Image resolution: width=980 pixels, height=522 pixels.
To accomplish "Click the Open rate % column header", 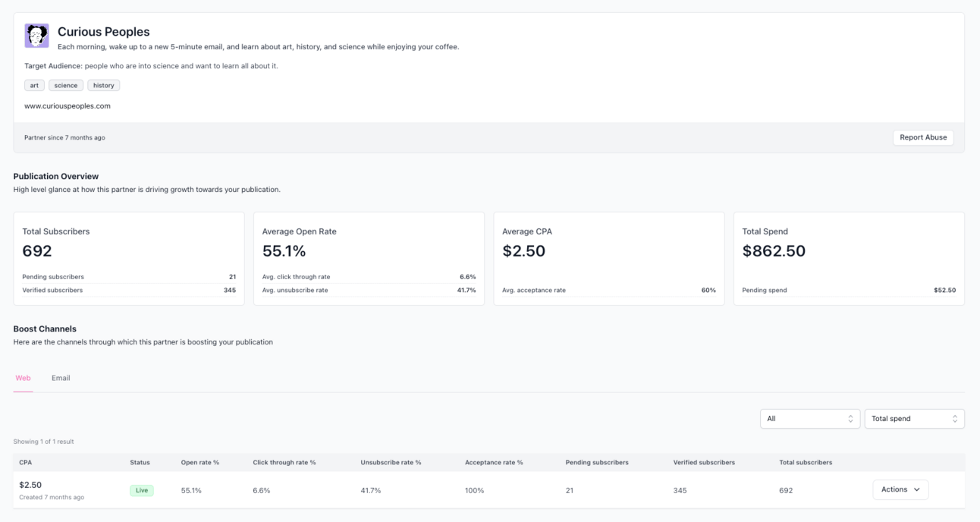I will [x=200, y=462].
